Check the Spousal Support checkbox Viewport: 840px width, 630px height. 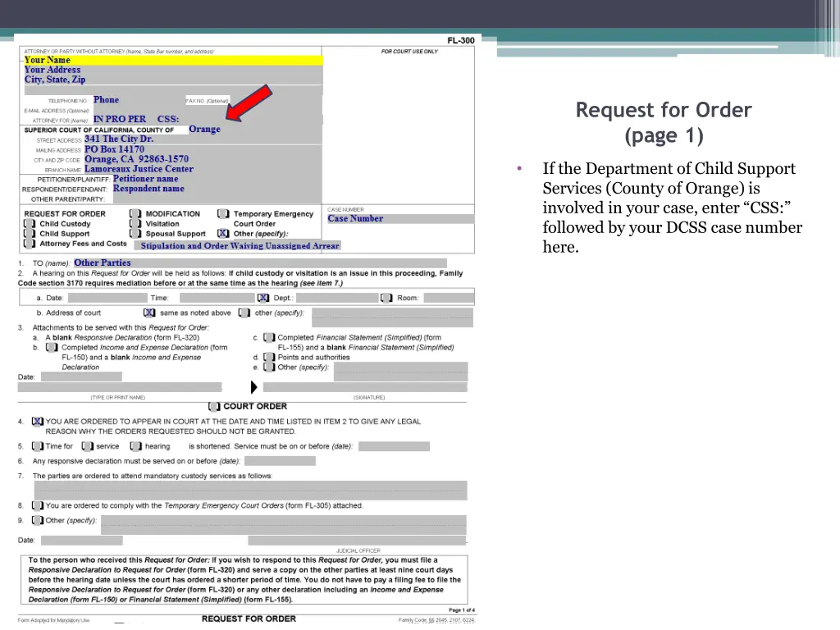[135, 234]
